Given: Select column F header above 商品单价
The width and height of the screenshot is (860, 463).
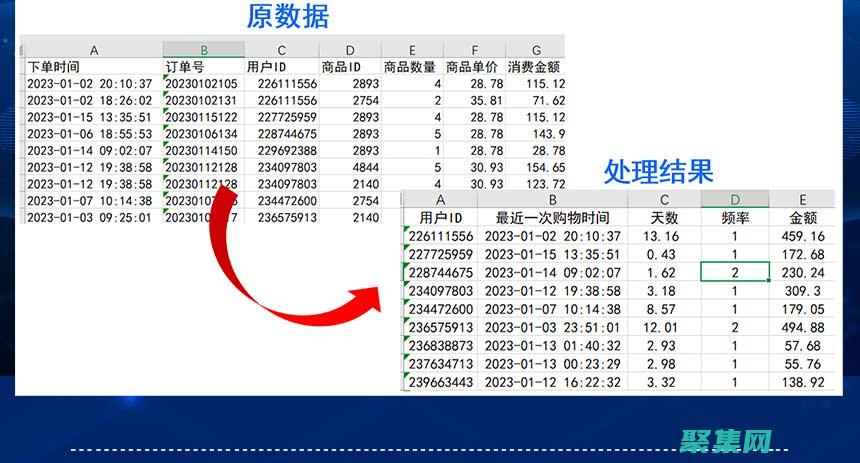Looking at the screenshot, I should (474, 50).
